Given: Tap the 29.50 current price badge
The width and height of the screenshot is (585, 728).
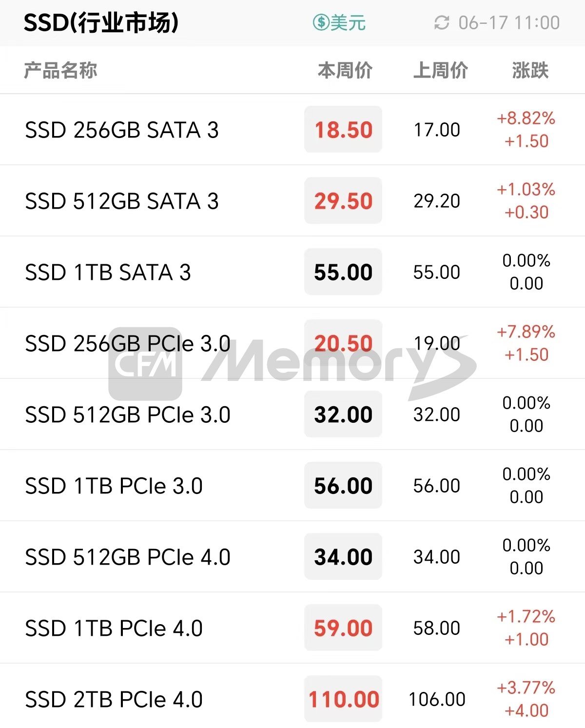Looking at the screenshot, I should (x=343, y=201).
